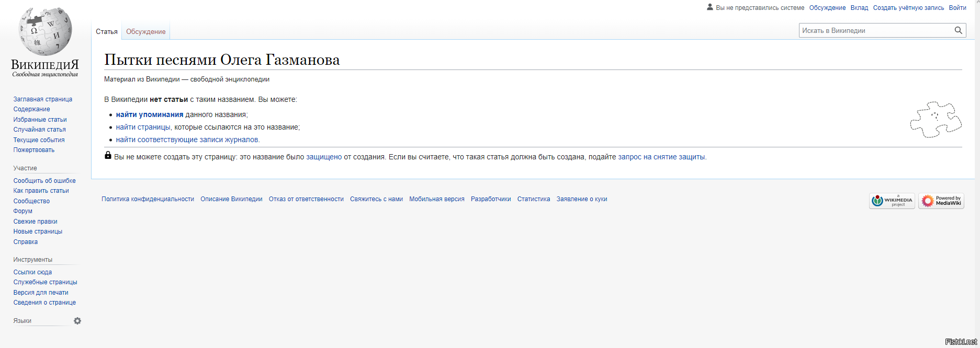Open Политика конфиденциальности footer link
Viewport: 980px width, 348px height.
tap(148, 199)
